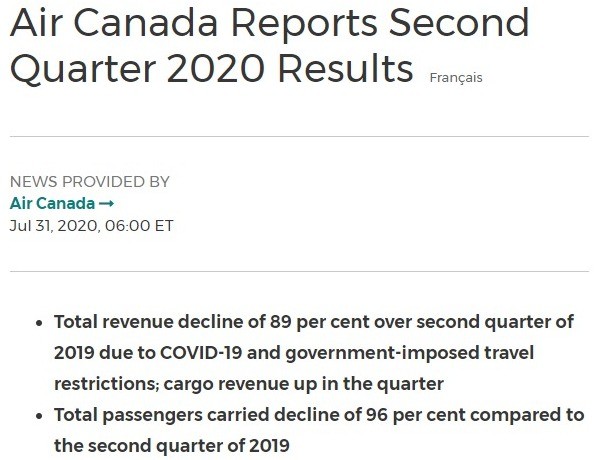Click the divider line below the date

[x=299, y=272]
